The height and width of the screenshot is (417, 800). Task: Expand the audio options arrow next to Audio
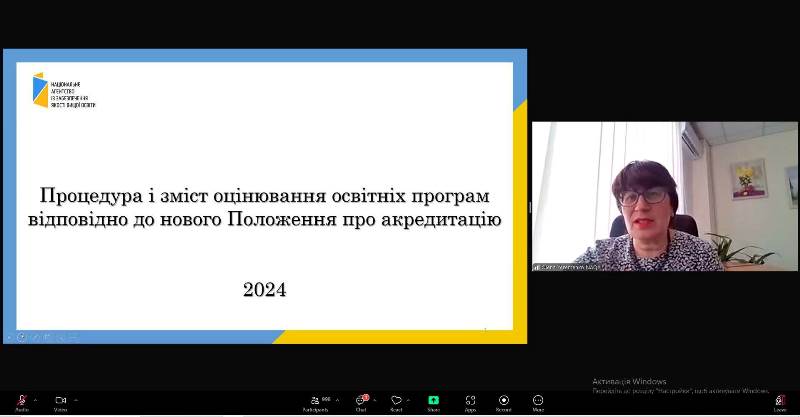pos(35,400)
